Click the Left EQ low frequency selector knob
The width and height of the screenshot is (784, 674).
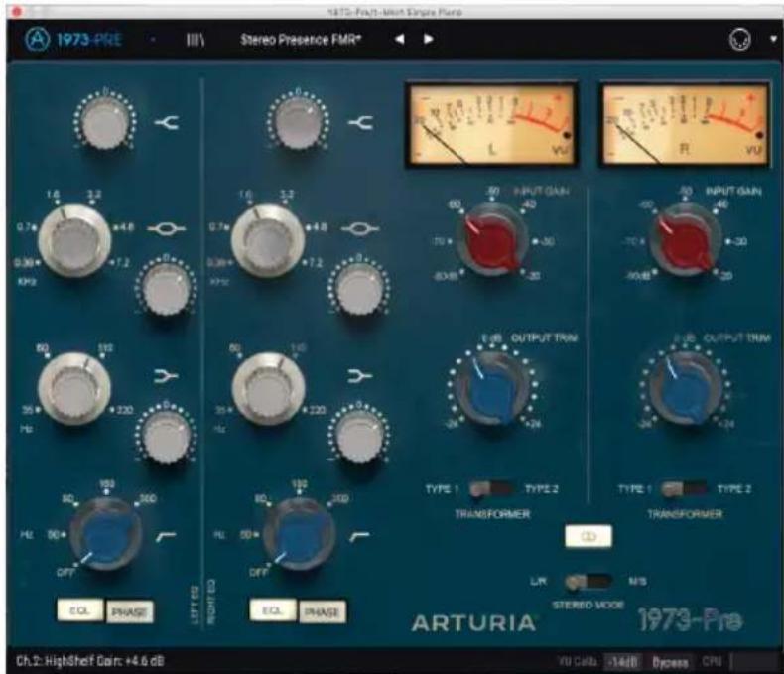(x=74, y=389)
